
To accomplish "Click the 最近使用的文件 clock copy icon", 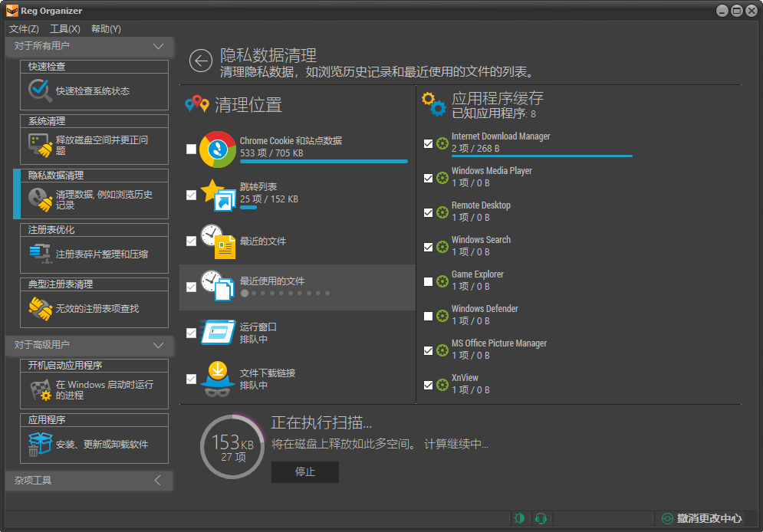I will coord(218,286).
